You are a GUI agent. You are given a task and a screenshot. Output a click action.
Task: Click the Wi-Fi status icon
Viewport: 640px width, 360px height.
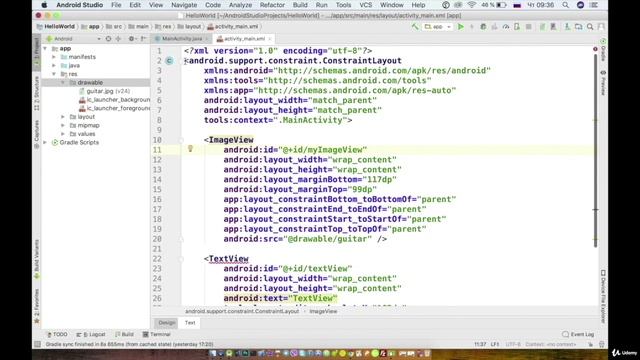pos(472,5)
